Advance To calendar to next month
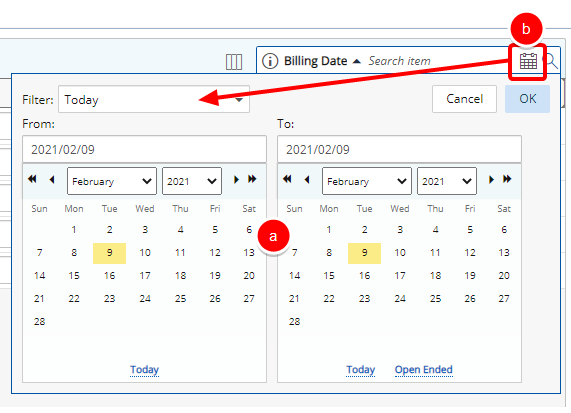571x413 pixels. click(x=491, y=179)
